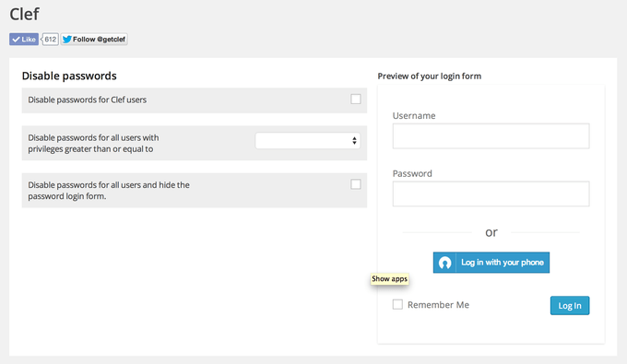Viewport: 627px width, 364px height.
Task: Click the 'or' separator text
Action: tap(491, 232)
